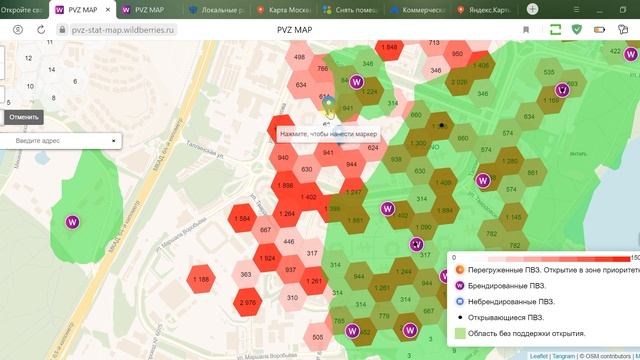Click the battery saver icon in the toolbar
640x360 pixels.
coord(599,29)
